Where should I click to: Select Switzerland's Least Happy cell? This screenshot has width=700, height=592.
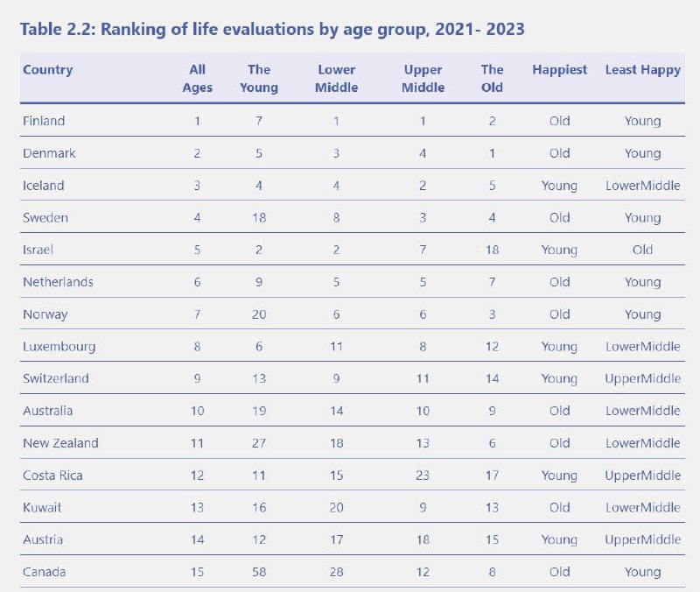(x=642, y=378)
